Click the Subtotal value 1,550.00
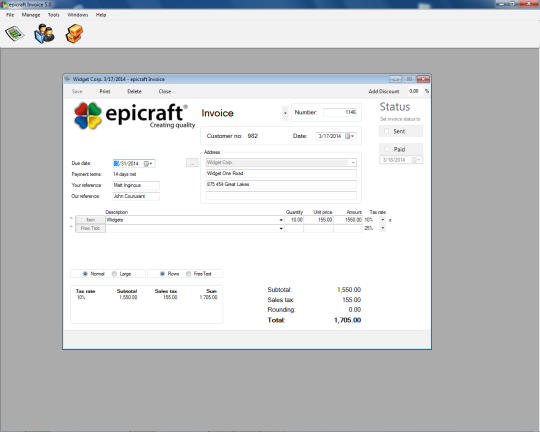The image size is (540, 432). point(349,290)
